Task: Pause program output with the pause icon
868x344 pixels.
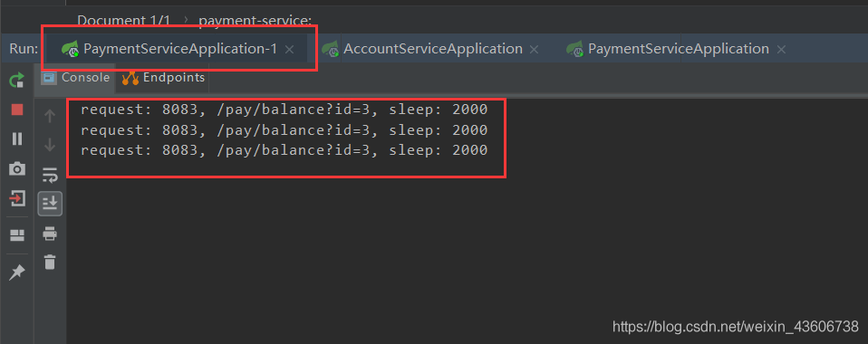Action: pos(17,139)
